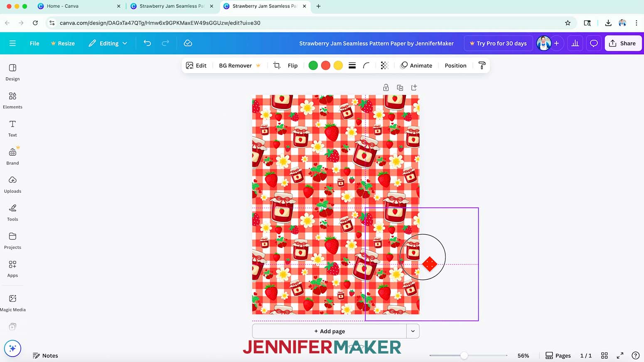Reload the browser page
This screenshot has width=644, height=362.
tap(35, 23)
